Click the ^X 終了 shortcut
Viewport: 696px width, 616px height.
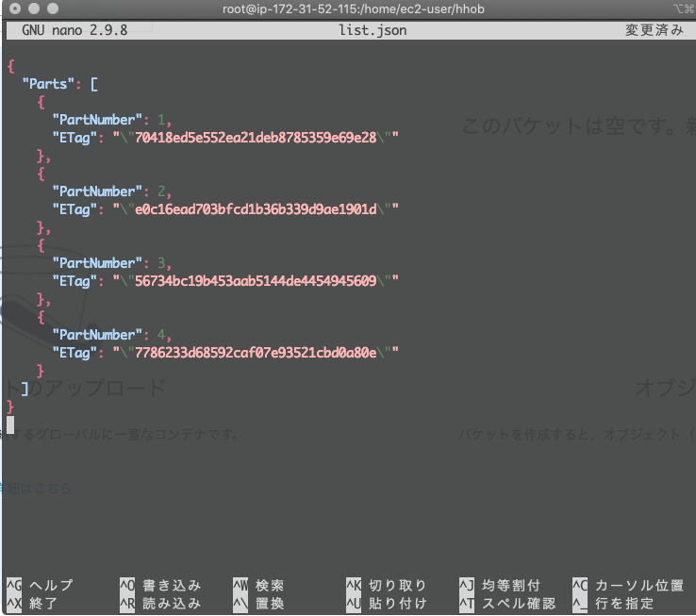click(32, 603)
